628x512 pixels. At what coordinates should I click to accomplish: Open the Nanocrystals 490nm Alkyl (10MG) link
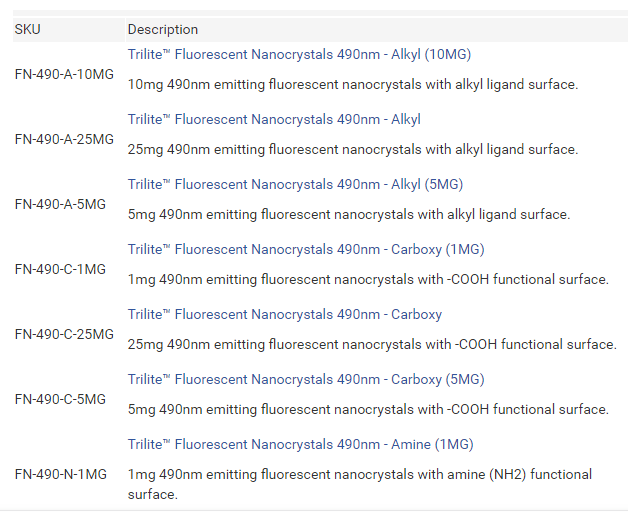(299, 54)
